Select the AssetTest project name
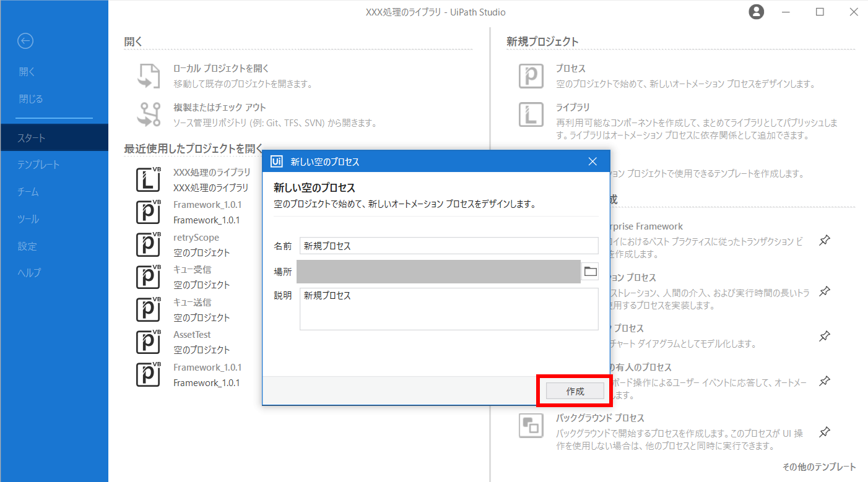Image resolution: width=868 pixels, height=482 pixels. point(192,335)
